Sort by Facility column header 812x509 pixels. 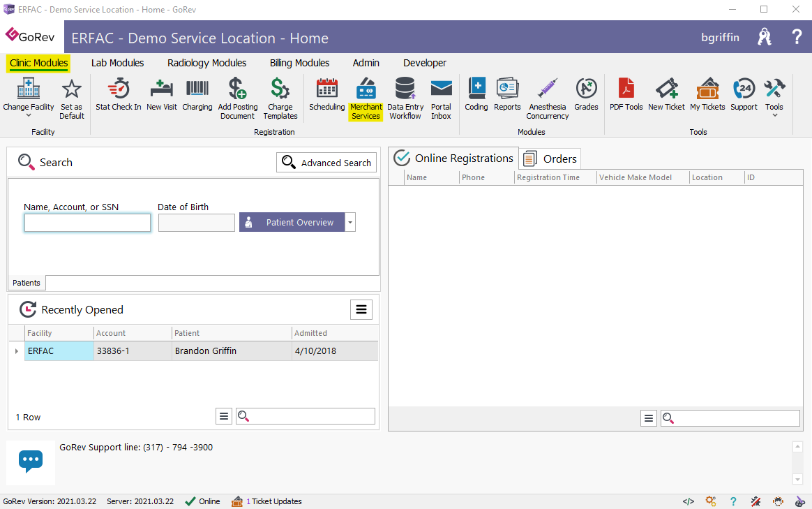pos(59,333)
